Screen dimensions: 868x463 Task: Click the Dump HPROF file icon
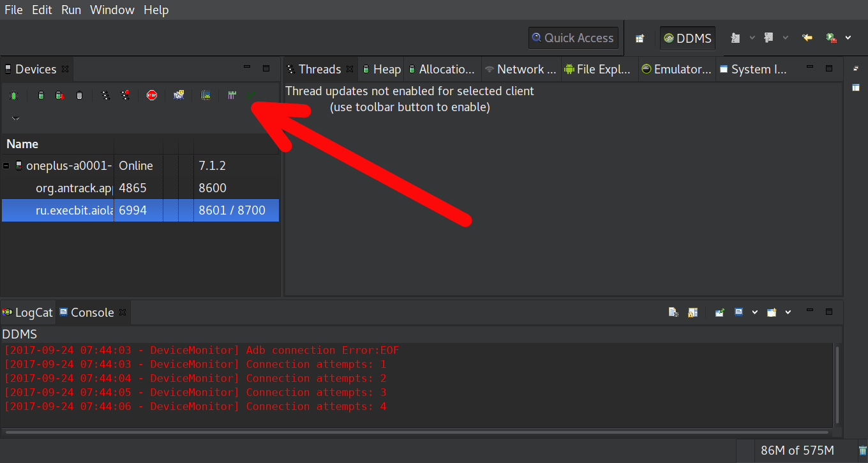click(x=59, y=96)
